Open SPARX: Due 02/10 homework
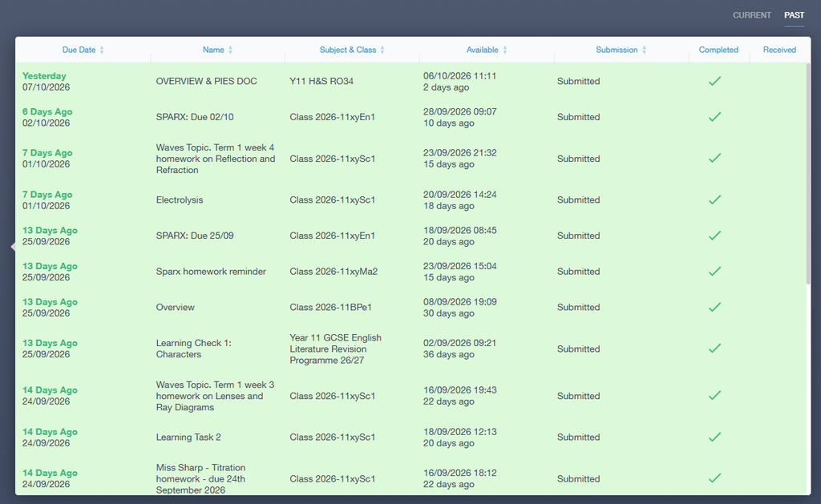821x504 pixels. click(x=195, y=117)
